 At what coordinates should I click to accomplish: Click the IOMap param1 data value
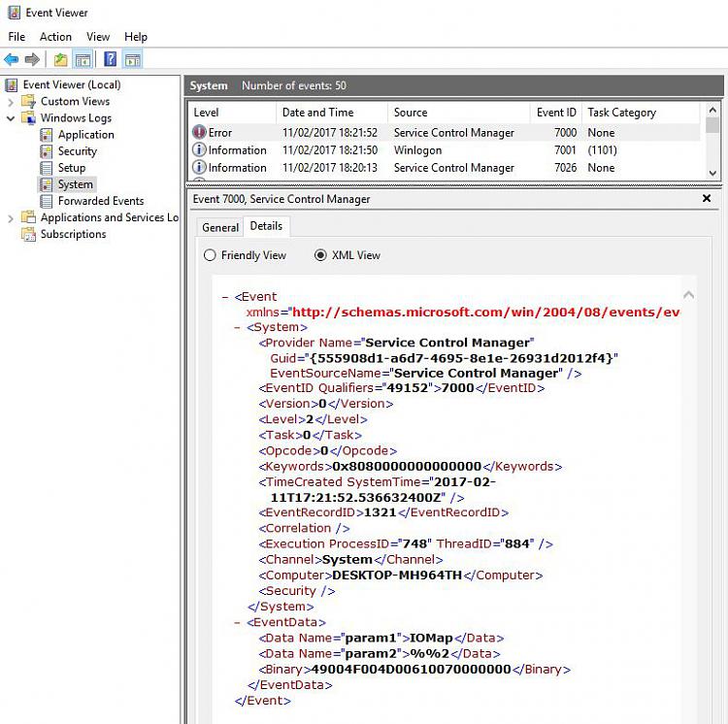431,639
